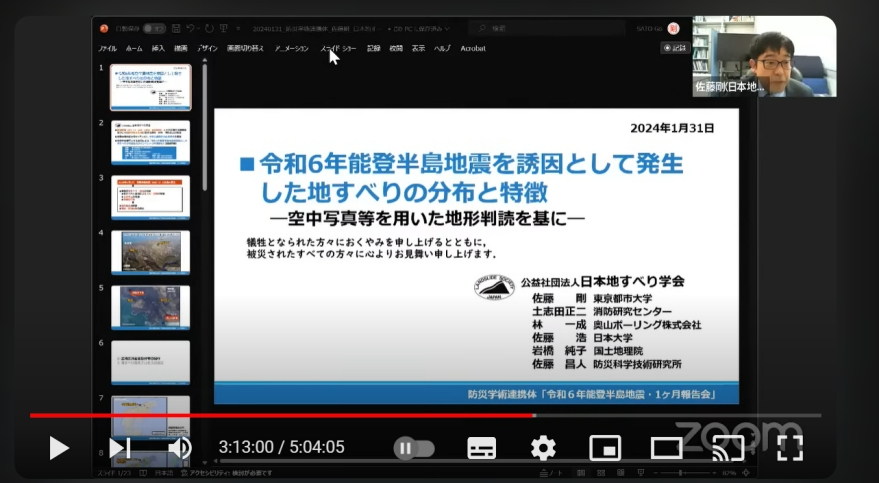This screenshot has height=483, width=879.
Task: Enable theater mode
Action: coord(667,448)
